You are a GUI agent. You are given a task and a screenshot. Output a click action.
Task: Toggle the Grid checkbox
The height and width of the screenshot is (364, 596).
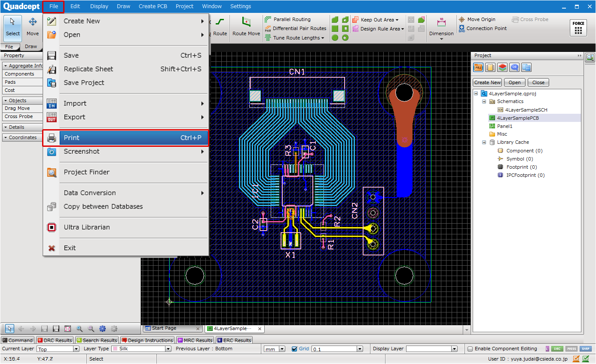point(294,349)
